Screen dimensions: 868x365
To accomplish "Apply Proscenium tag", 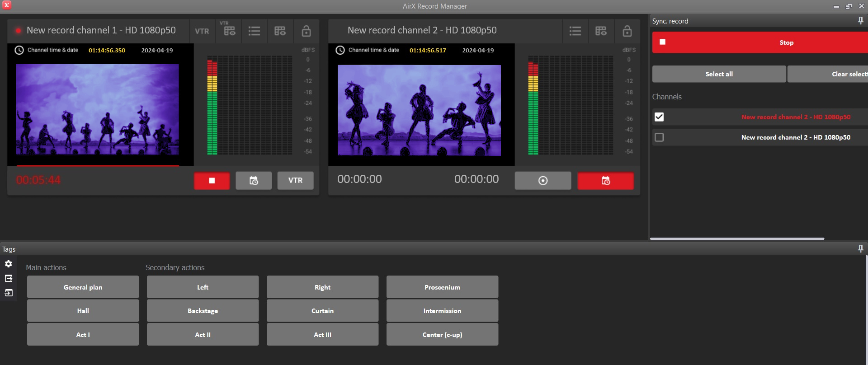I will tap(442, 287).
